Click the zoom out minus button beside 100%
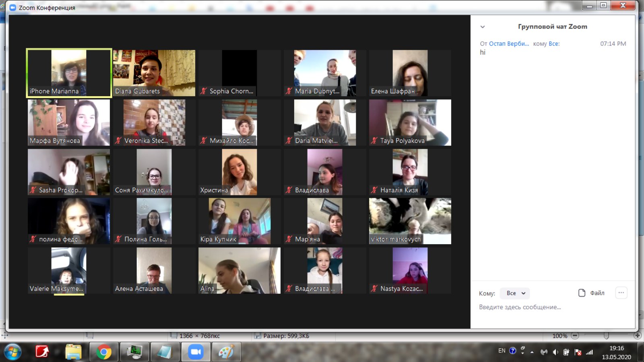The width and height of the screenshot is (644, 362). 575,335
